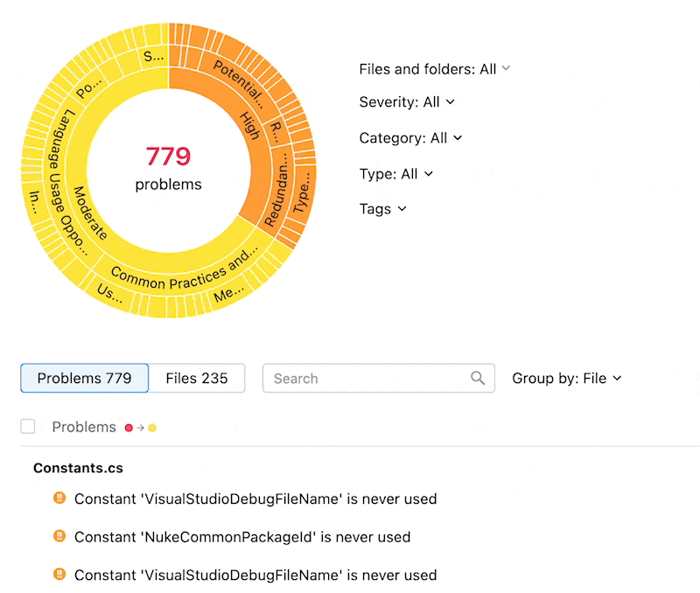Screen dimensions: 700x593
Task: Select the Problems 779 tab
Action: [84, 379]
